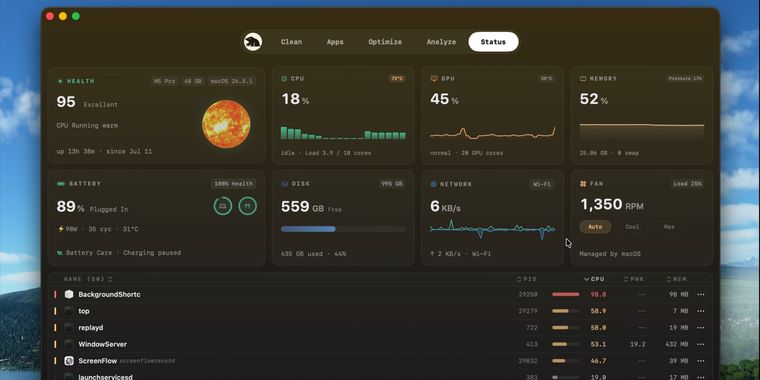Click the BackgroundShortc app icon
760x380 pixels.
click(69, 294)
